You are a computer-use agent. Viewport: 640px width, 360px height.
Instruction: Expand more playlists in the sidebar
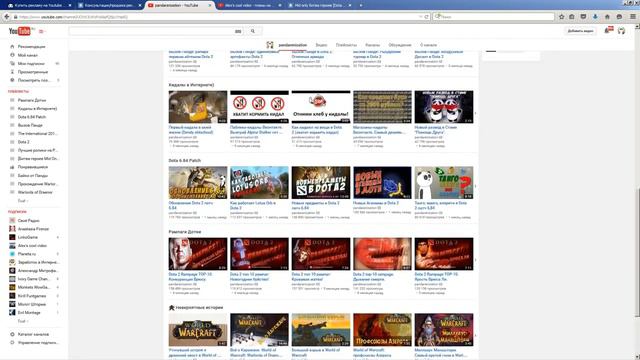(x=22, y=201)
